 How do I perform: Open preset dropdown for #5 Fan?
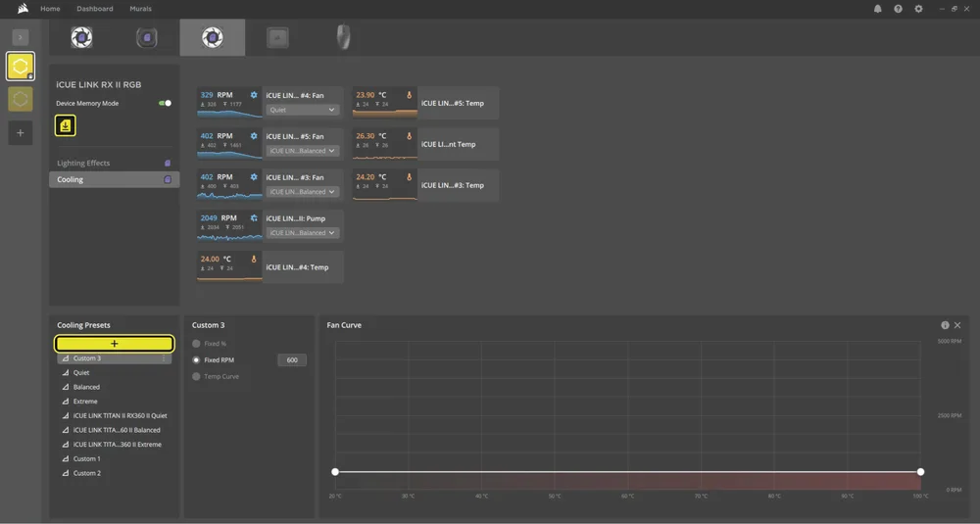pos(303,151)
